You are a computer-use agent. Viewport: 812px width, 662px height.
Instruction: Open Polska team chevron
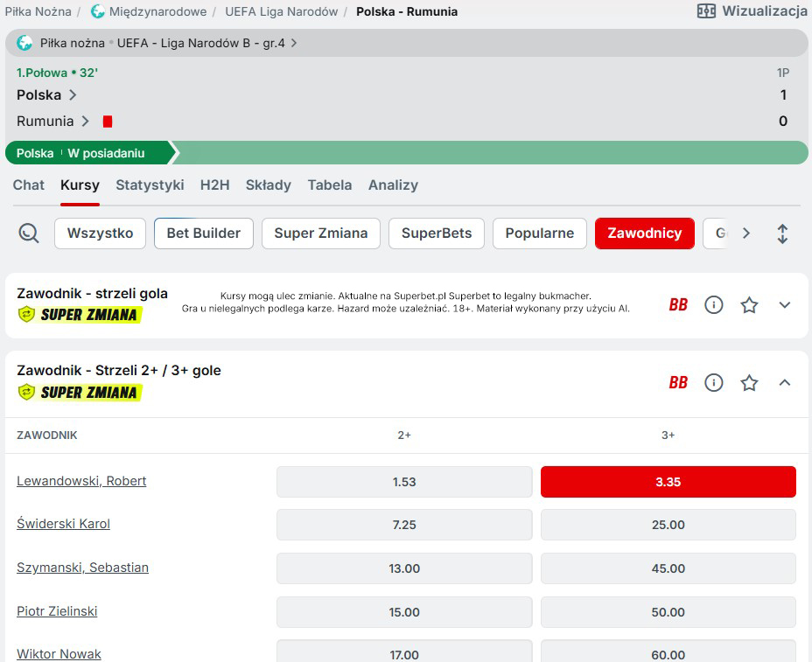point(73,94)
